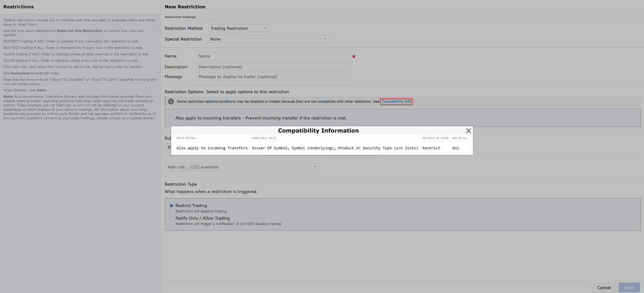This screenshot has width=644, height=293.
Task: Click the ANY OR ALL column header
Action: click(x=459, y=138)
